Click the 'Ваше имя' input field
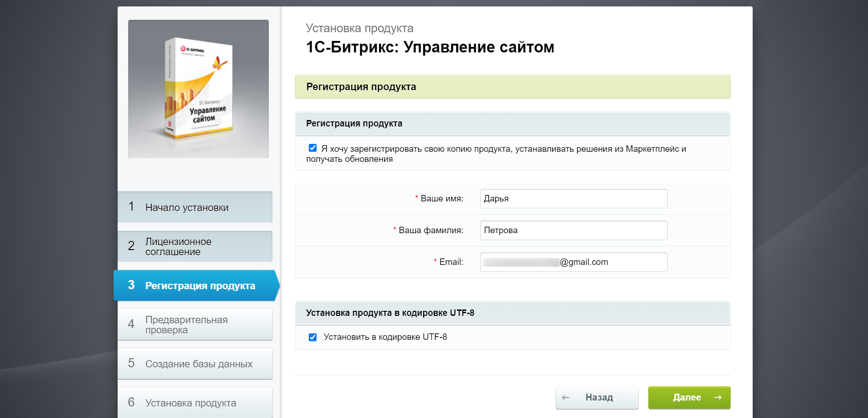 [573, 199]
